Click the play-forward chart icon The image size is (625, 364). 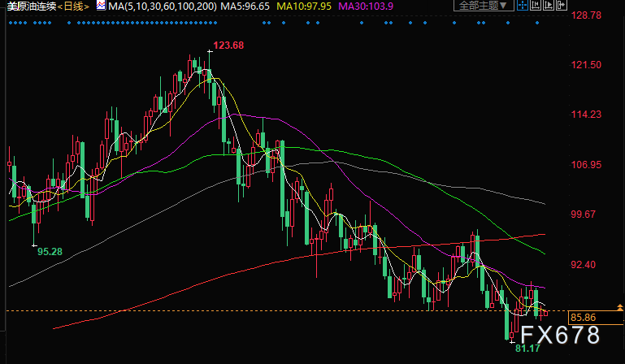click(x=548, y=5)
